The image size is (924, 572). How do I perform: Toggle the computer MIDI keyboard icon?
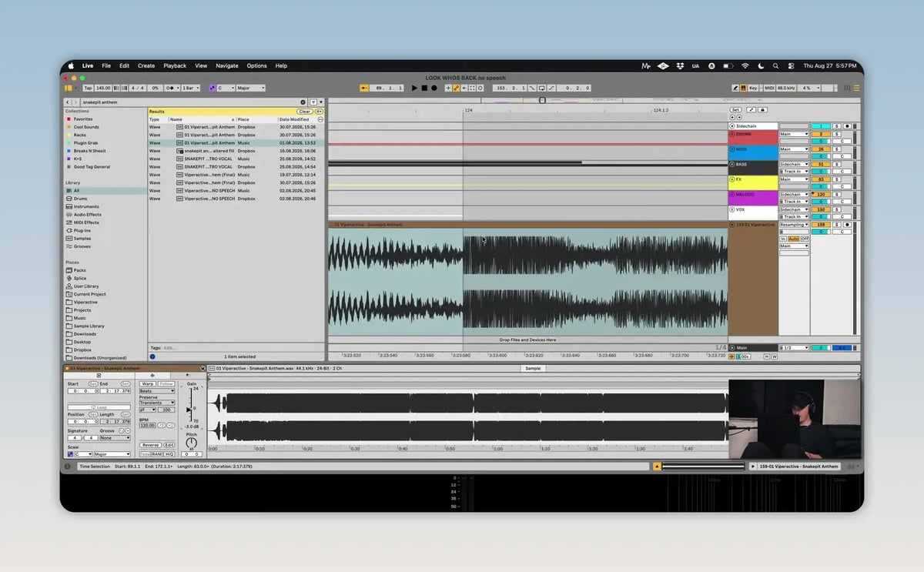pos(745,88)
